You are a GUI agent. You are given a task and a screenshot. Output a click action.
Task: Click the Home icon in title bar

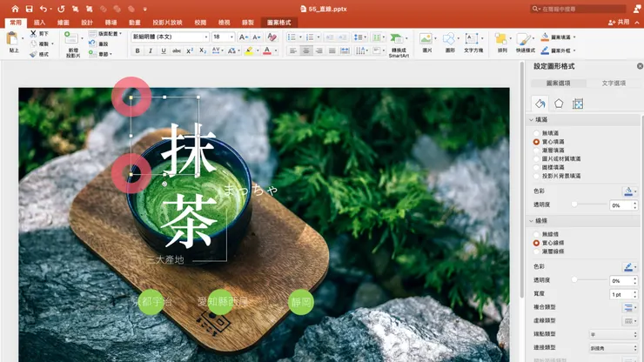click(x=15, y=9)
